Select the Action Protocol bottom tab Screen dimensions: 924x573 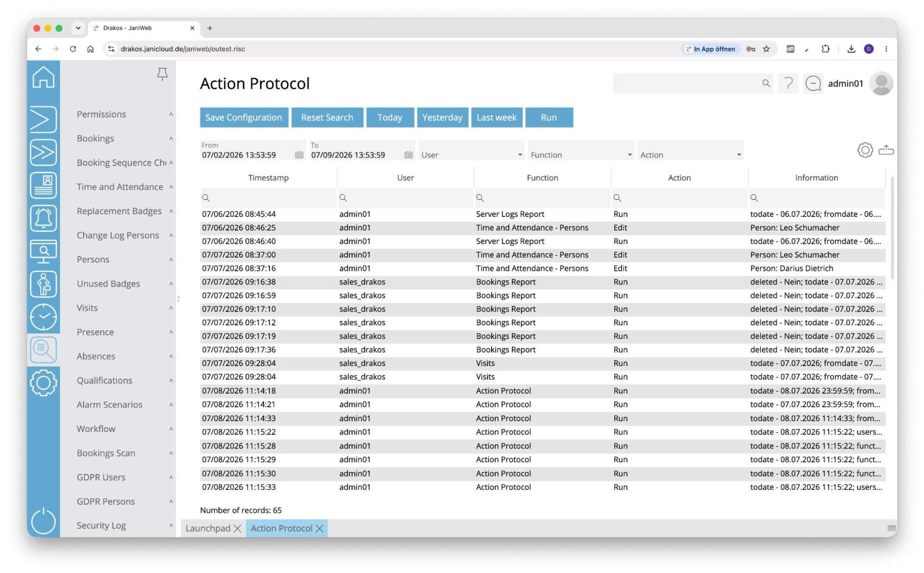282,528
